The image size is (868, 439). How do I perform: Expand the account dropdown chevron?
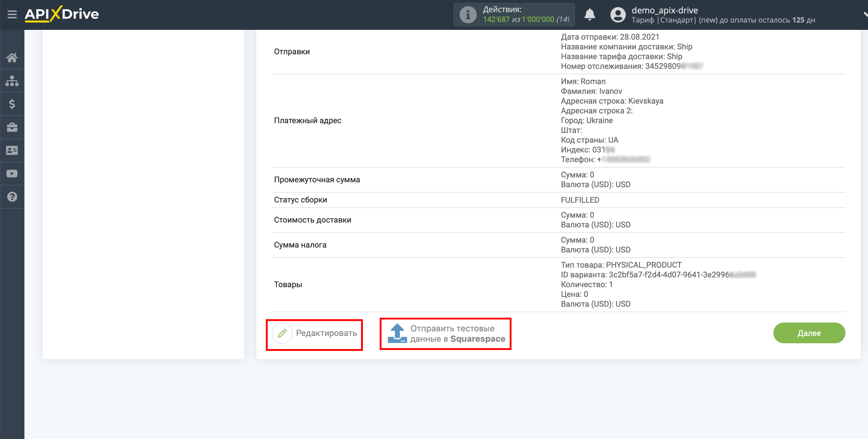point(865,14)
